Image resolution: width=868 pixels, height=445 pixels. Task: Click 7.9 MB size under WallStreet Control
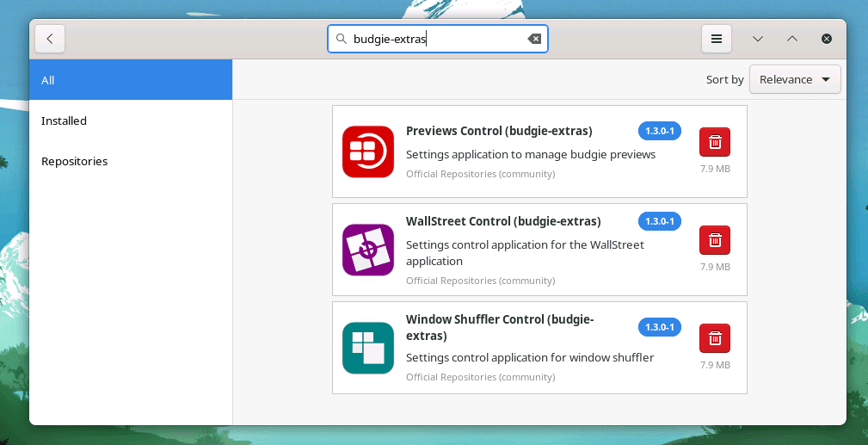click(715, 267)
